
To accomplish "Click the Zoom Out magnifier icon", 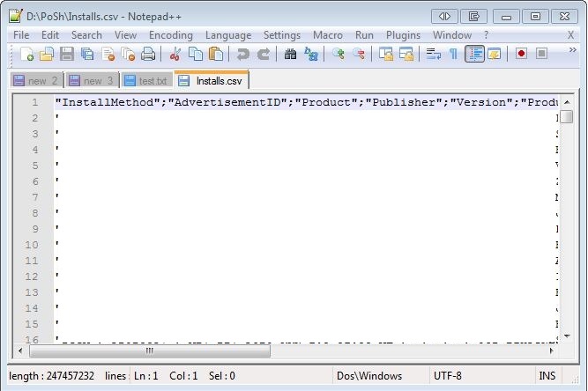I will tap(359, 54).
